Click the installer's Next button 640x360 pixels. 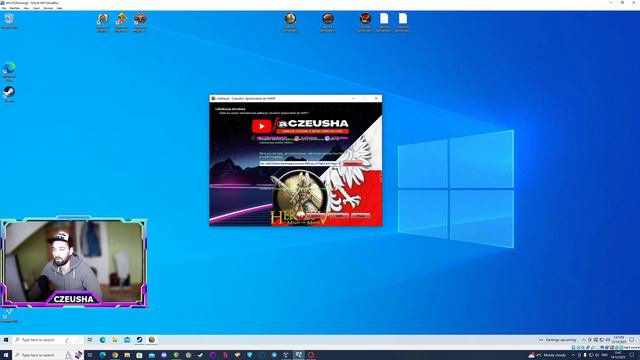click(x=339, y=216)
